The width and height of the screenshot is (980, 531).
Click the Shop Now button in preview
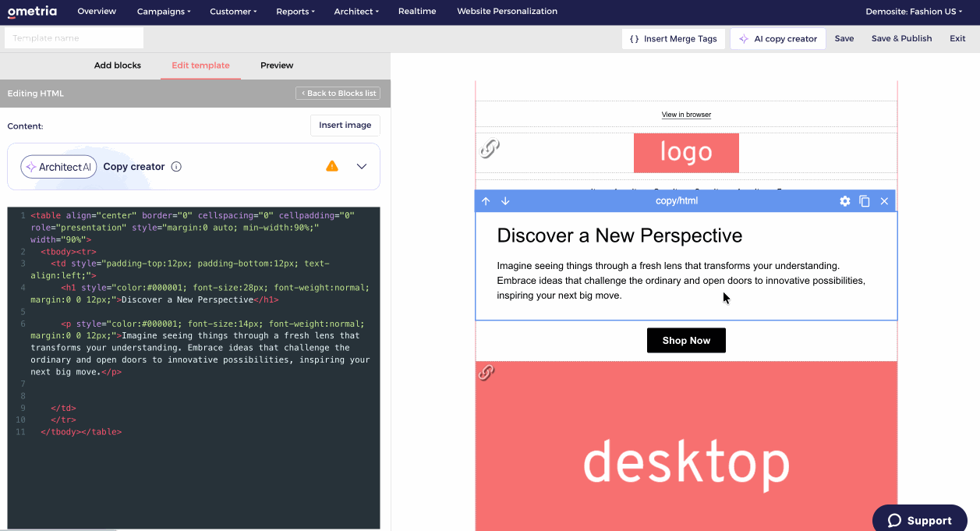(686, 341)
